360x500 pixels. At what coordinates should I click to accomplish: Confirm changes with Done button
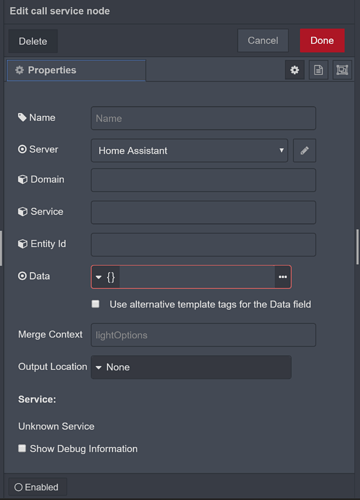coord(322,41)
